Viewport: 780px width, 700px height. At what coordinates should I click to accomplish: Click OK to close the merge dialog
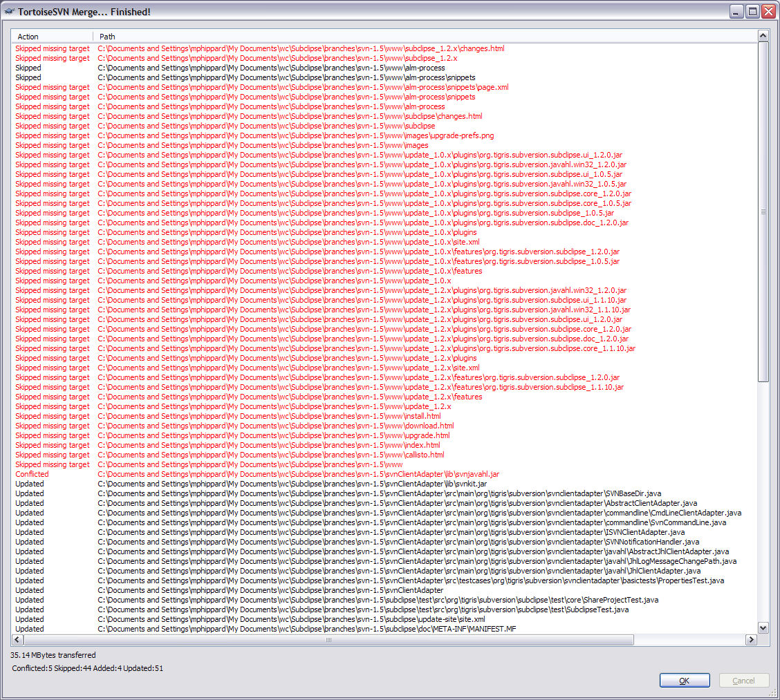[684, 680]
